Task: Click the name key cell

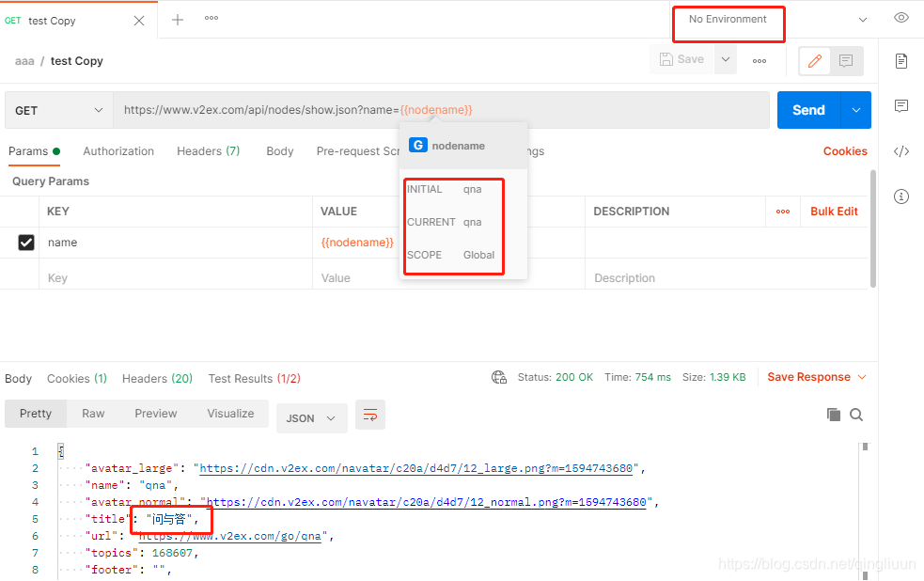Action: [176, 243]
